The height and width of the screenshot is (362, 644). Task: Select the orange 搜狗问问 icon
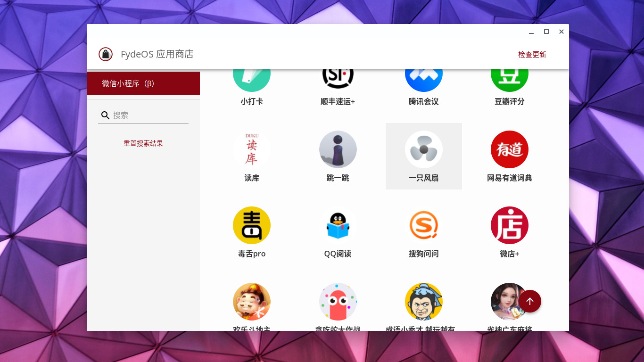pyautogui.click(x=423, y=225)
